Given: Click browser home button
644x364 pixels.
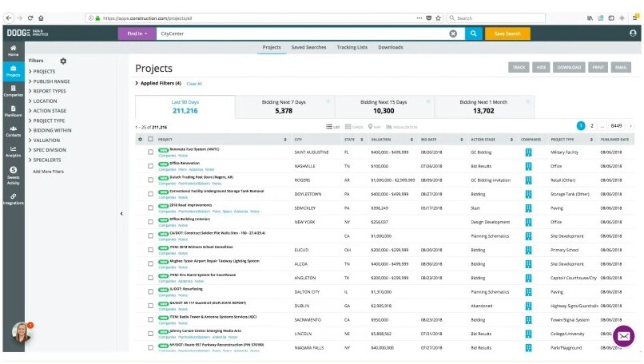Looking at the screenshot, I should click(41, 18).
